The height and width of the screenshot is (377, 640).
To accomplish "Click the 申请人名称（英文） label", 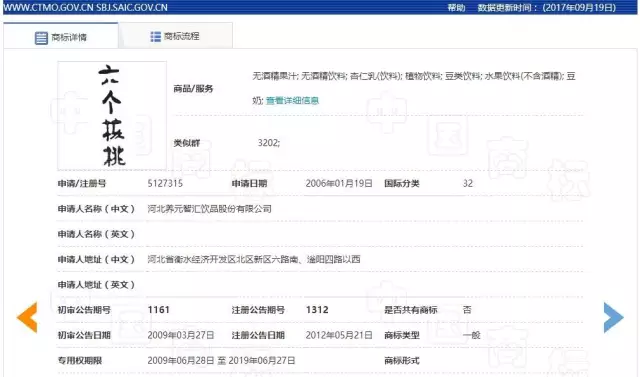I will tap(96, 234).
